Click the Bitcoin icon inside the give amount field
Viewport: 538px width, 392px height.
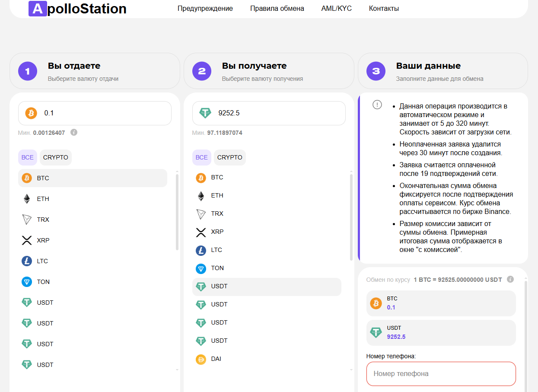(x=31, y=113)
